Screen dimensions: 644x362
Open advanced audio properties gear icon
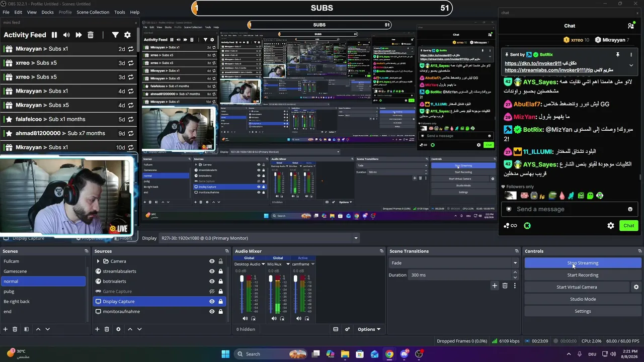(x=347, y=329)
